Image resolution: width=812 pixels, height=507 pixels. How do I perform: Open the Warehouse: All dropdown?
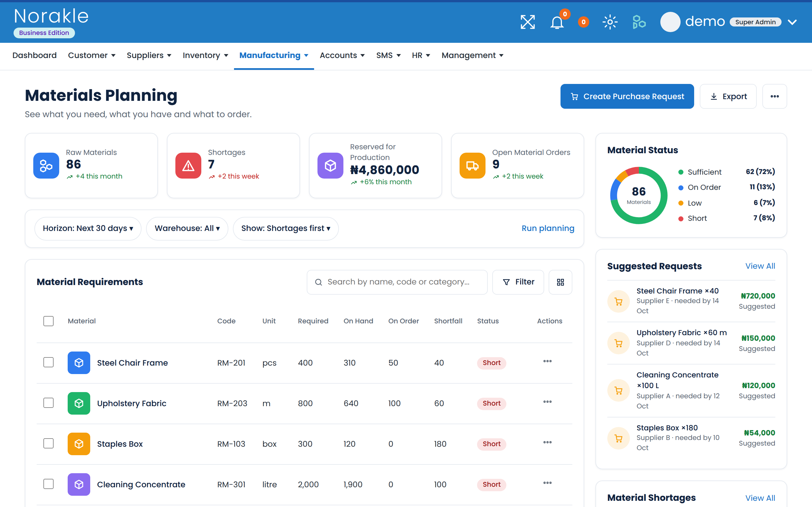tap(187, 228)
